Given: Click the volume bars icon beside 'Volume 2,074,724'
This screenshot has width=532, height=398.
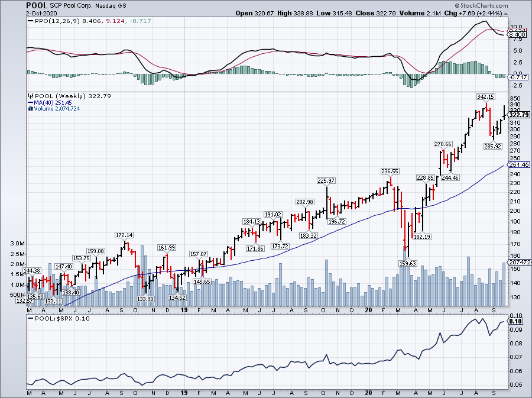Looking at the screenshot, I should pos(31,109).
